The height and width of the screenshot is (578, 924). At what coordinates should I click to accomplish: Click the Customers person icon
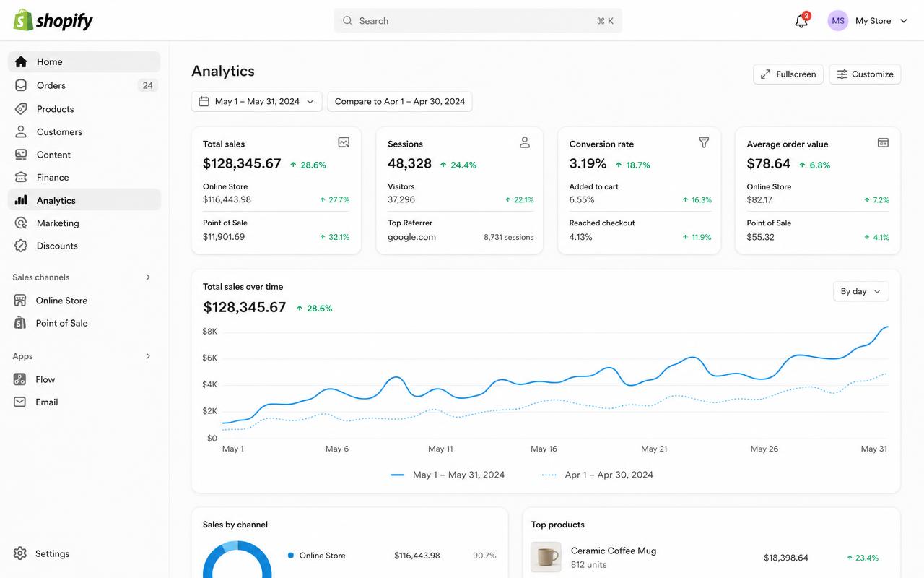tap(21, 132)
